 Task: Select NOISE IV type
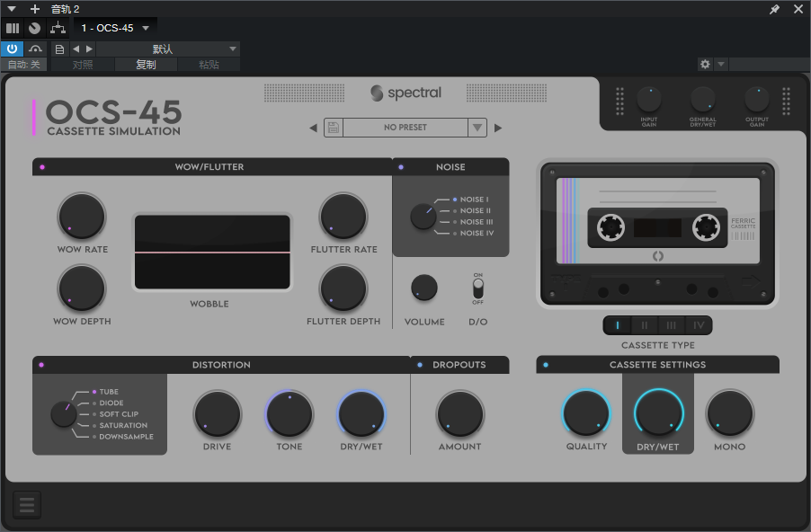click(x=474, y=233)
